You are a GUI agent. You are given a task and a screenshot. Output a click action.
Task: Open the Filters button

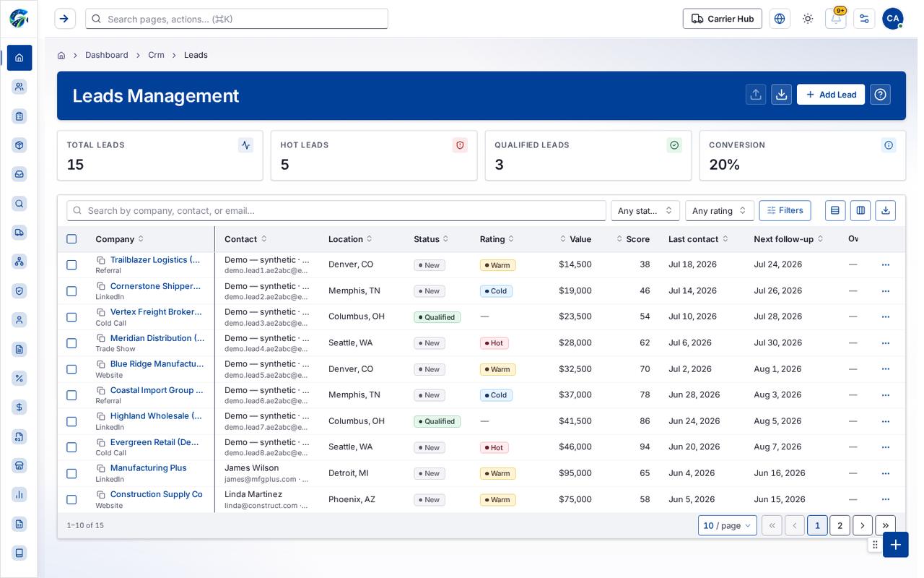(785, 210)
